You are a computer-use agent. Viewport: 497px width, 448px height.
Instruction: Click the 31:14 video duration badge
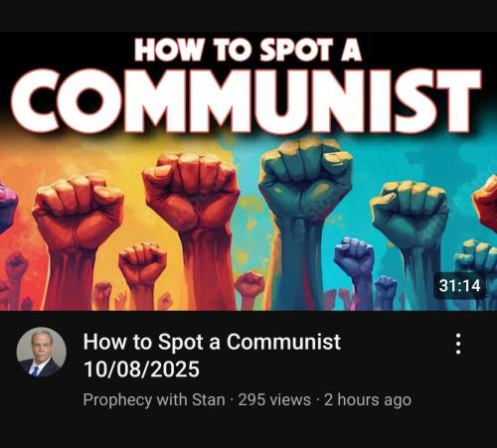pos(459,285)
